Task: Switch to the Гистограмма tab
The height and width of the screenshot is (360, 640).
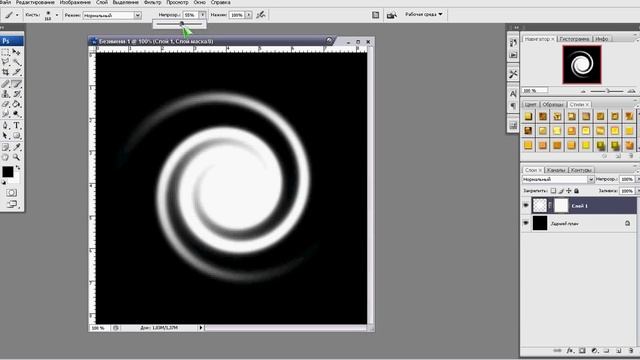Action: (x=574, y=39)
